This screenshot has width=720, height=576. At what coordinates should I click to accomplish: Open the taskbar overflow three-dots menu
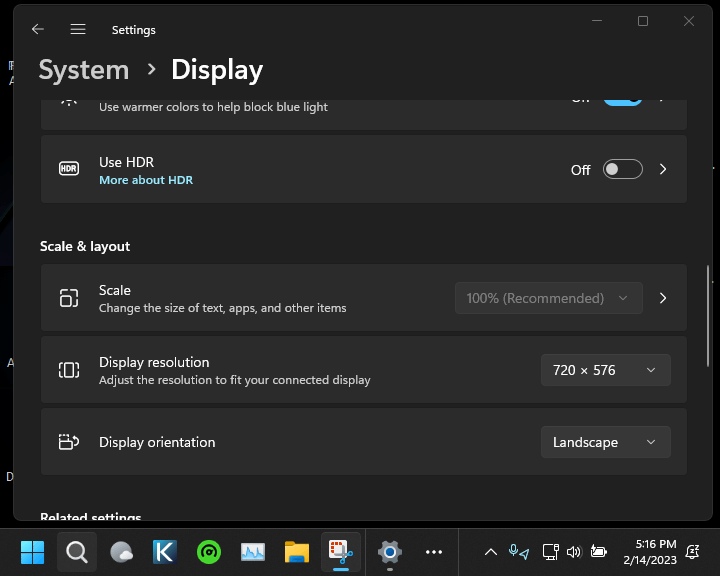(433, 551)
